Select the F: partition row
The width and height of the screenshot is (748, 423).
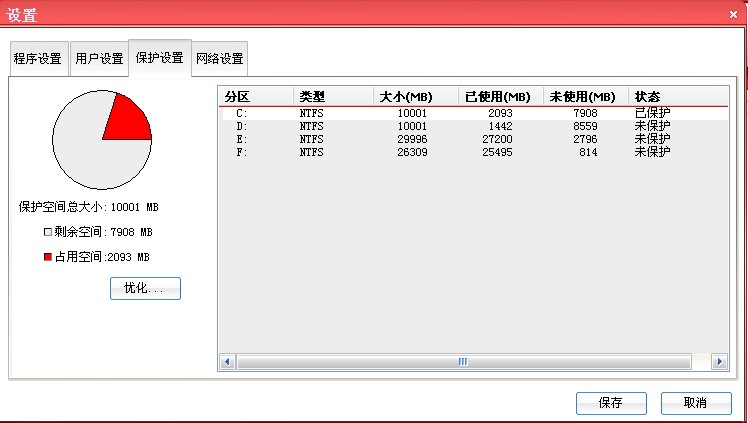473,152
